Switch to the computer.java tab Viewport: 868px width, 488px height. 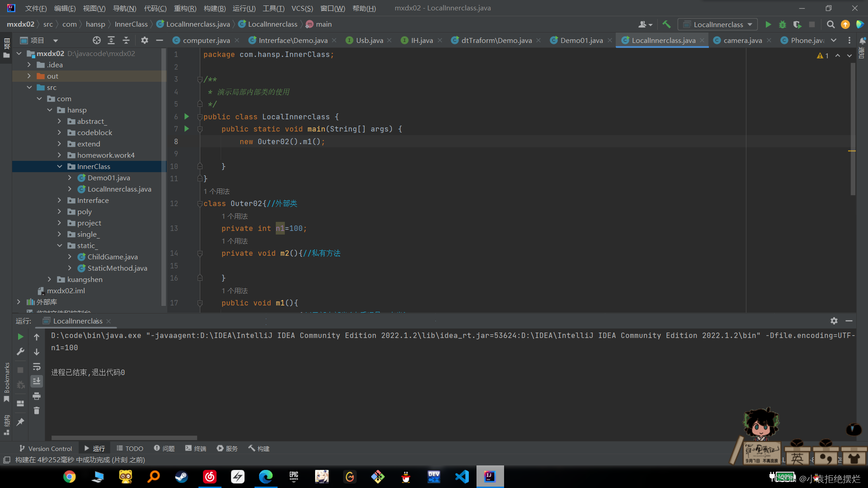[206, 40]
